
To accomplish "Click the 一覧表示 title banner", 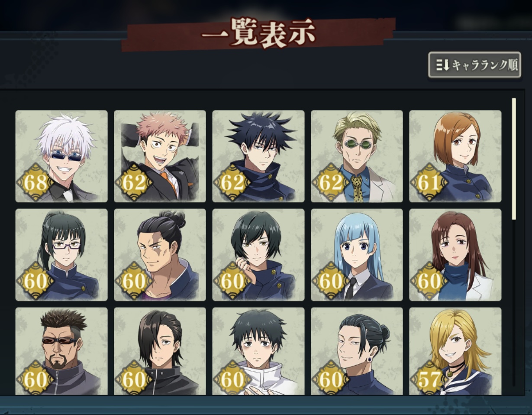I will pos(258,33).
